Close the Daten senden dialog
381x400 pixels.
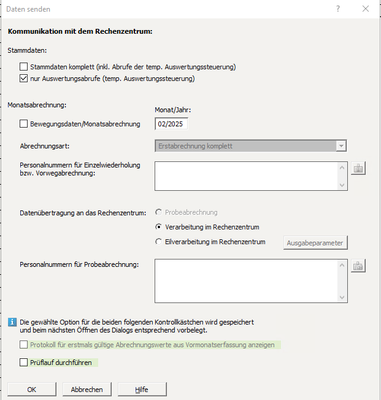click(x=366, y=9)
